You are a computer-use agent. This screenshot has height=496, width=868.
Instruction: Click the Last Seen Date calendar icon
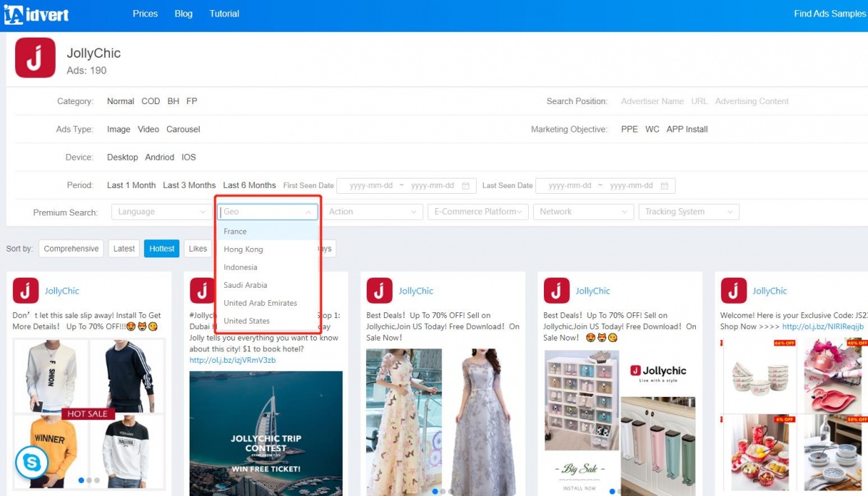click(x=665, y=186)
